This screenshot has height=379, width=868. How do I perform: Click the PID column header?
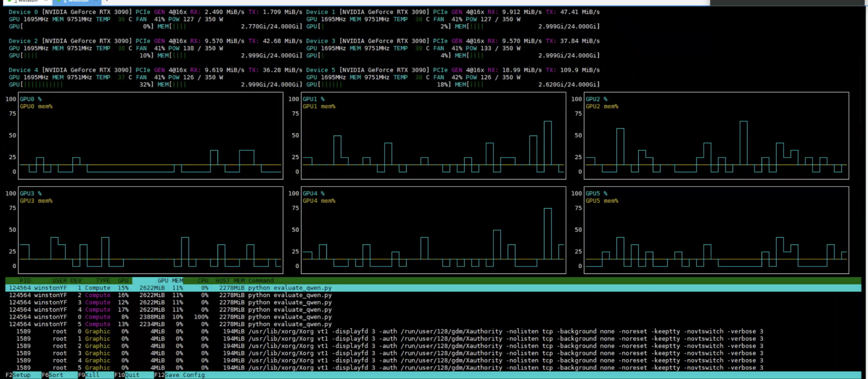coord(25,281)
